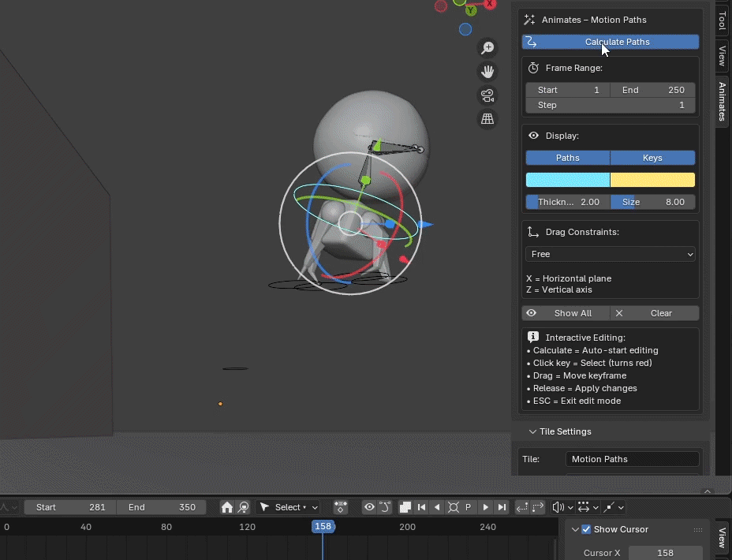Click the yellow keys color swatch

click(x=652, y=180)
